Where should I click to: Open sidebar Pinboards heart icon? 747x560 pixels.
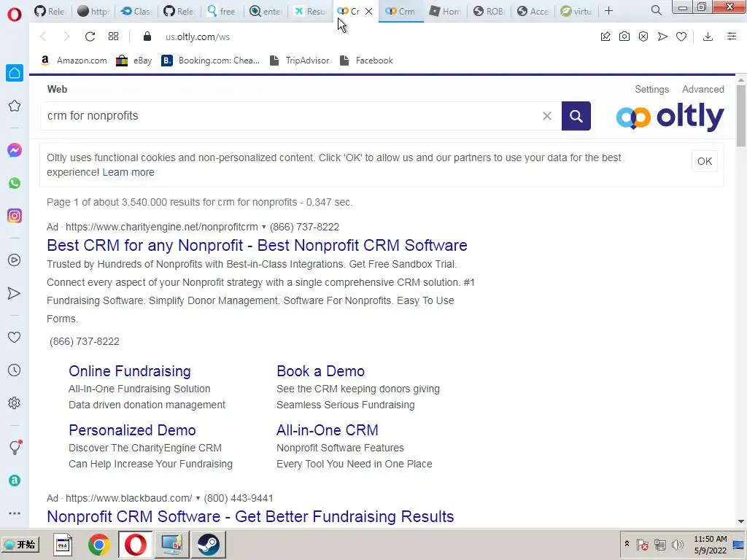click(x=15, y=337)
